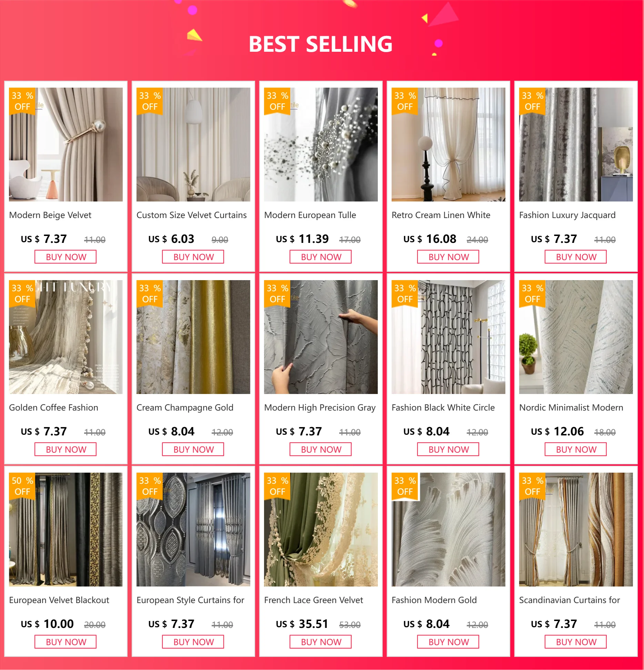Click the French Lace Green Velvet title
Viewport: 644px width, 670px height.
pyautogui.click(x=313, y=600)
